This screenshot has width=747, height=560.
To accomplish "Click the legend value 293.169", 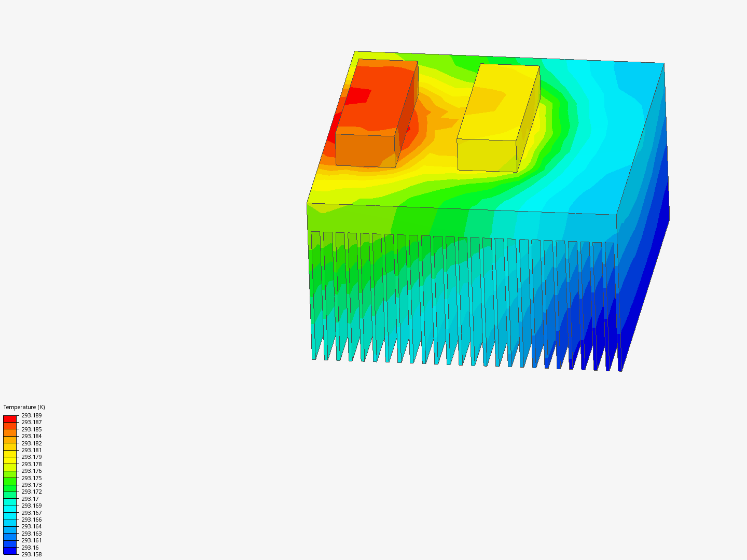I will click(x=32, y=506).
